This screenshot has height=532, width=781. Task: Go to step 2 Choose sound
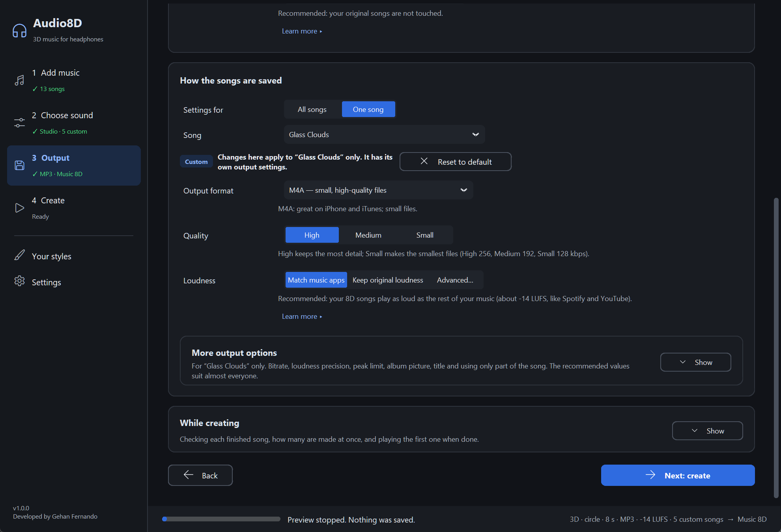(x=74, y=123)
